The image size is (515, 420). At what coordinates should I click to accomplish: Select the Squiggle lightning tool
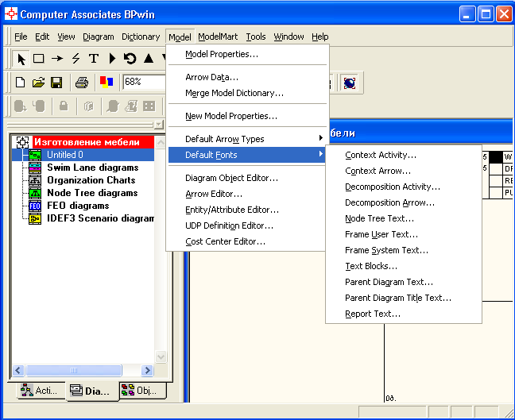[76, 59]
